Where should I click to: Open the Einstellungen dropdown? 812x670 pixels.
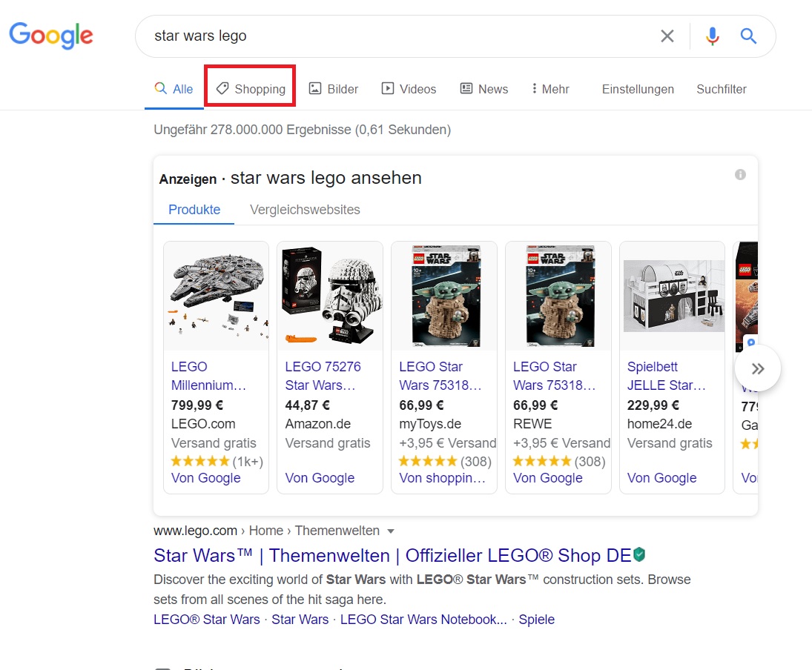(x=638, y=89)
